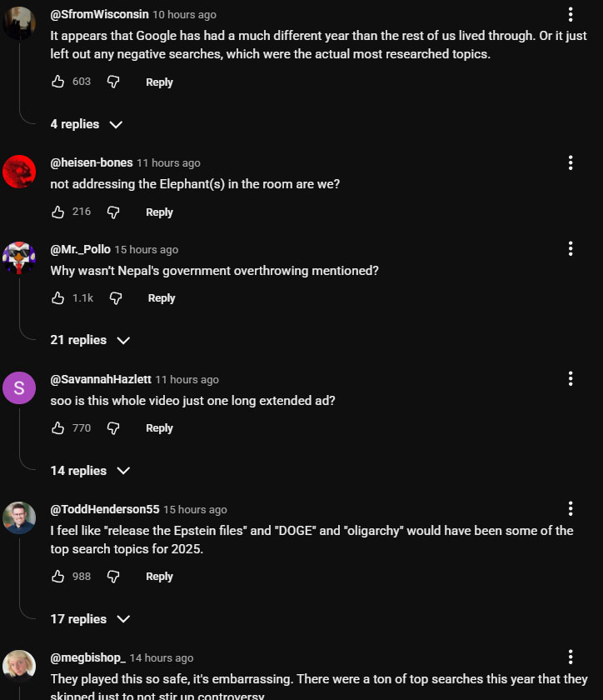Screen dimensions: 603x700
Task: Open the @heisen-bones channel link
Action: (91, 162)
